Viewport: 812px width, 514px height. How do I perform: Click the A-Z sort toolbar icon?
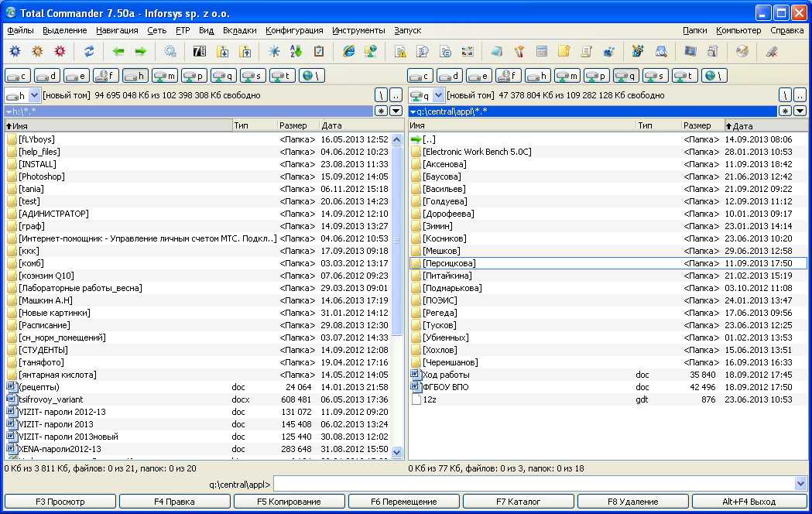pos(296,51)
